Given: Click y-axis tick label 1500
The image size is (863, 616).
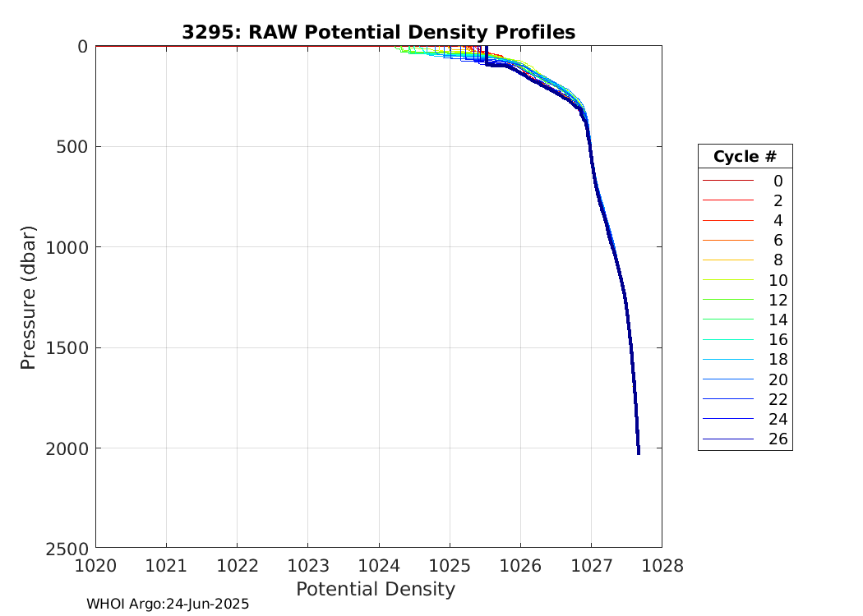Looking at the screenshot, I should tap(67, 348).
